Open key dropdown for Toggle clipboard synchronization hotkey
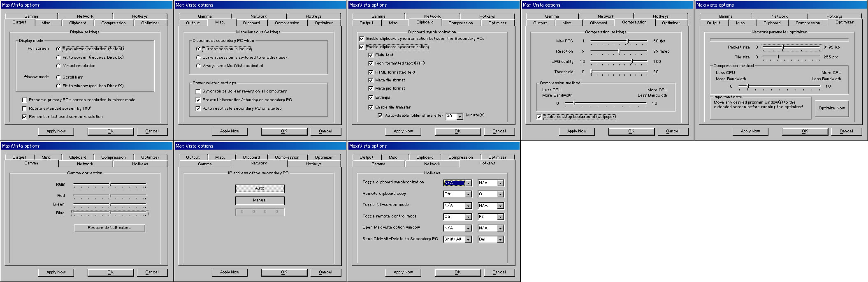 [500, 183]
